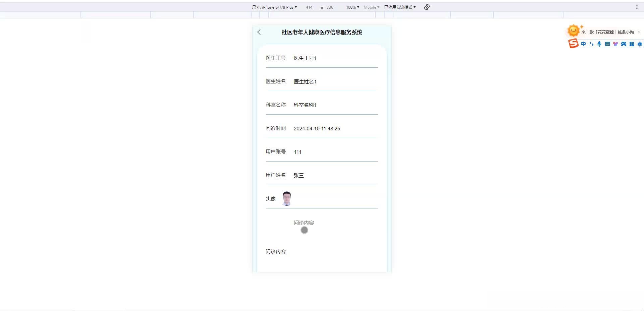Open Sogou skin center shirt icon
Screen dimensions: 644x311
click(x=615, y=44)
